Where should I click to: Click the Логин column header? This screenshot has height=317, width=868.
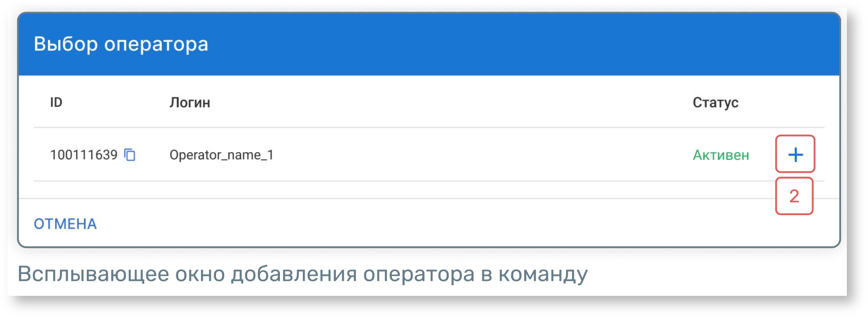(x=190, y=103)
